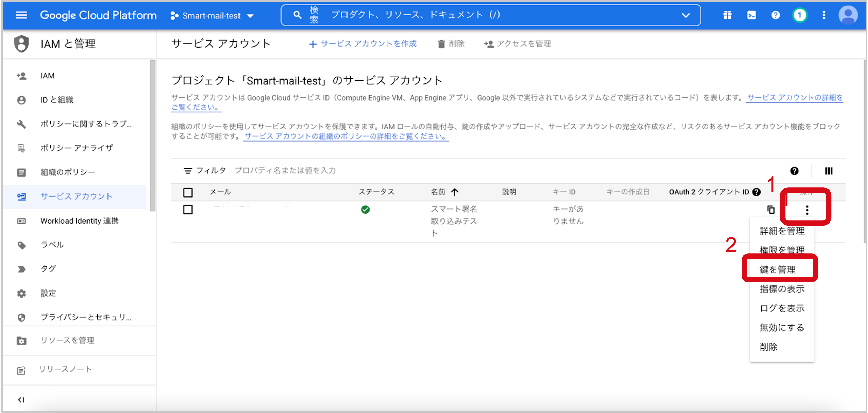Screen dimensions: 868x413
Task: Select 権限を管理 from the menu
Action: tap(782, 250)
